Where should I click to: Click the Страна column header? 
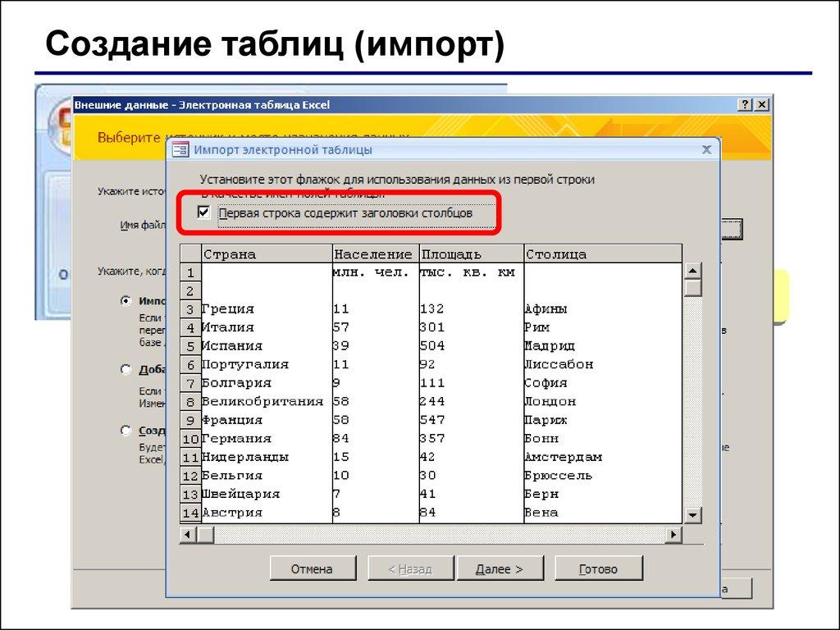(x=267, y=254)
